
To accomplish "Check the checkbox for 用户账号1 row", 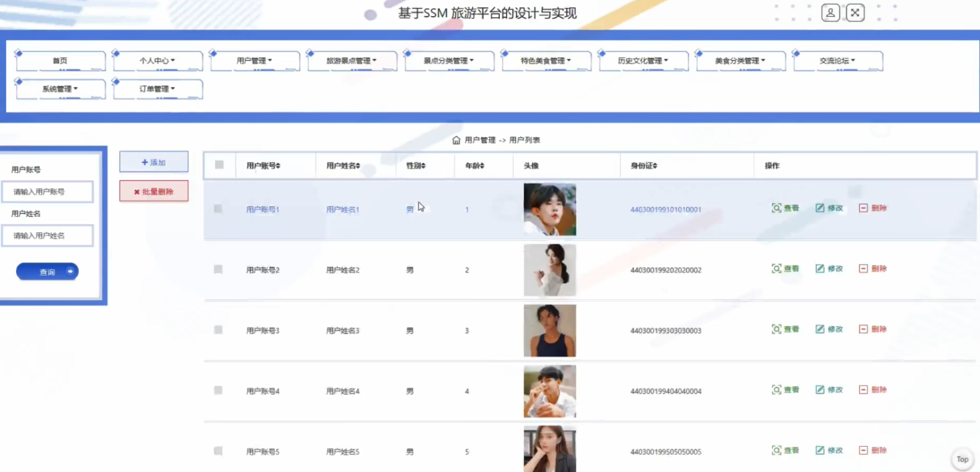I will (218, 208).
